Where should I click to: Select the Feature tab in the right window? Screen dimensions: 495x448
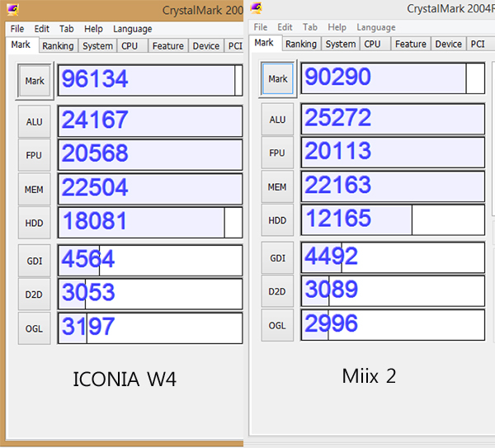[x=410, y=44]
